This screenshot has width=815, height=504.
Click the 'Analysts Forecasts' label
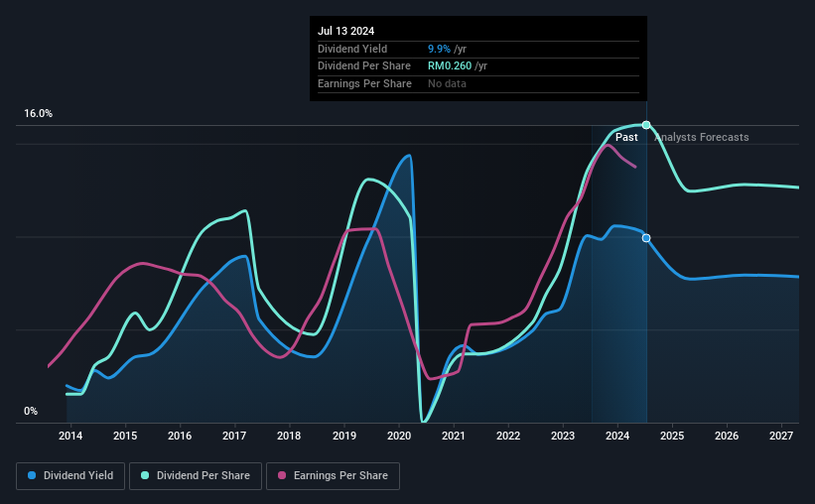pos(701,137)
